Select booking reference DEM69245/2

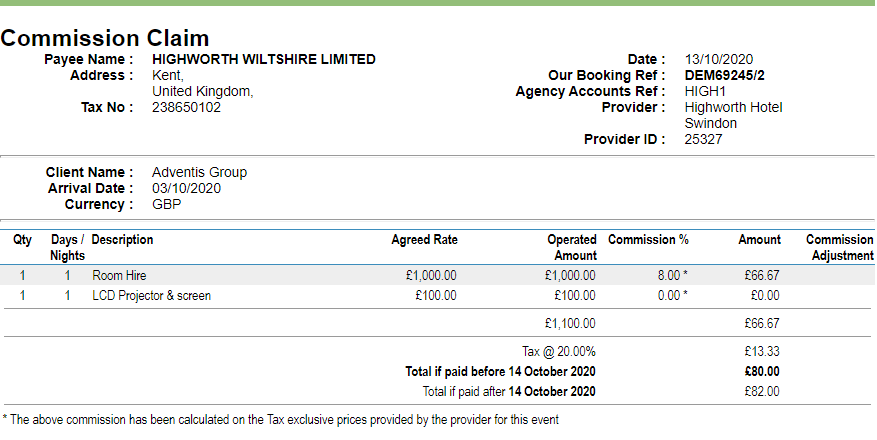[724, 75]
